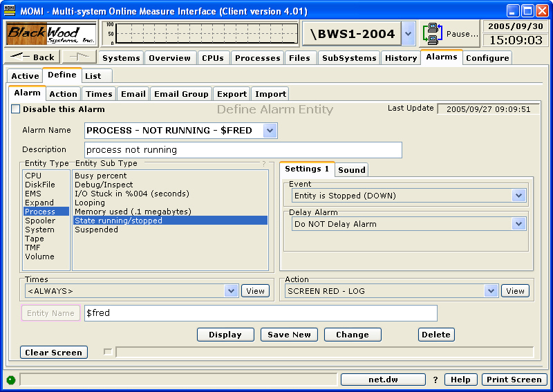Click the Save New button
Screen dimensions: 553x392
tap(289, 335)
